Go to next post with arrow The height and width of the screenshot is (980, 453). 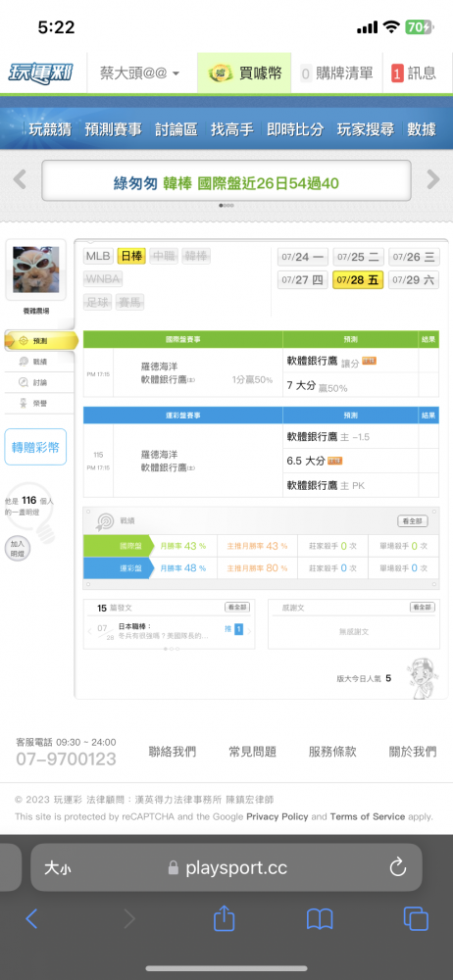[249, 631]
